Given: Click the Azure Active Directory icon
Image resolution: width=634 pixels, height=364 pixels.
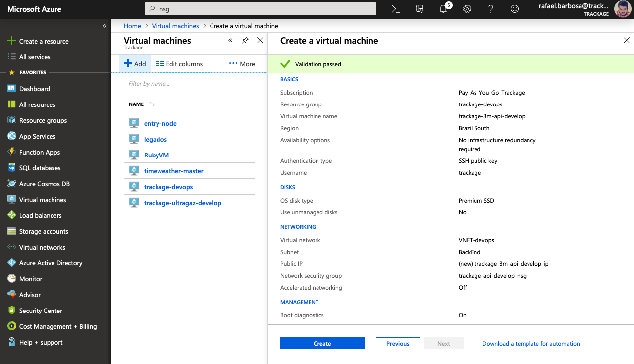Looking at the screenshot, I should click(12, 263).
